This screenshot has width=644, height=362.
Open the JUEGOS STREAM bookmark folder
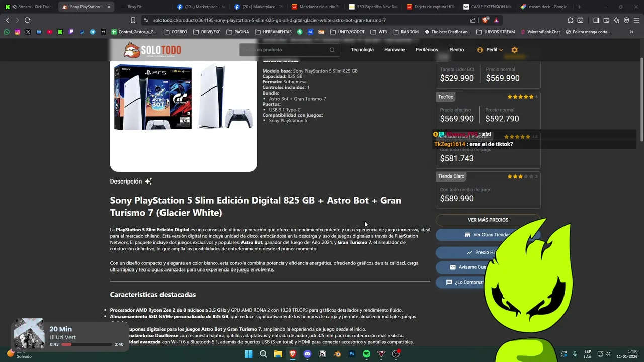tap(495, 32)
